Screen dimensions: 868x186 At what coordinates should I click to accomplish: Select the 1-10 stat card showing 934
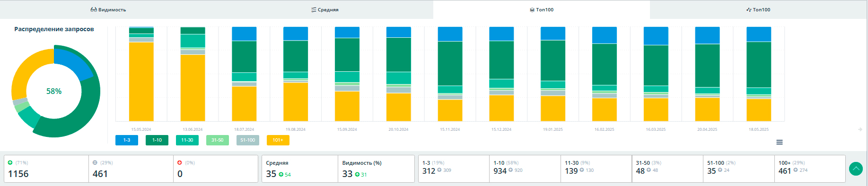click(525, 169)
